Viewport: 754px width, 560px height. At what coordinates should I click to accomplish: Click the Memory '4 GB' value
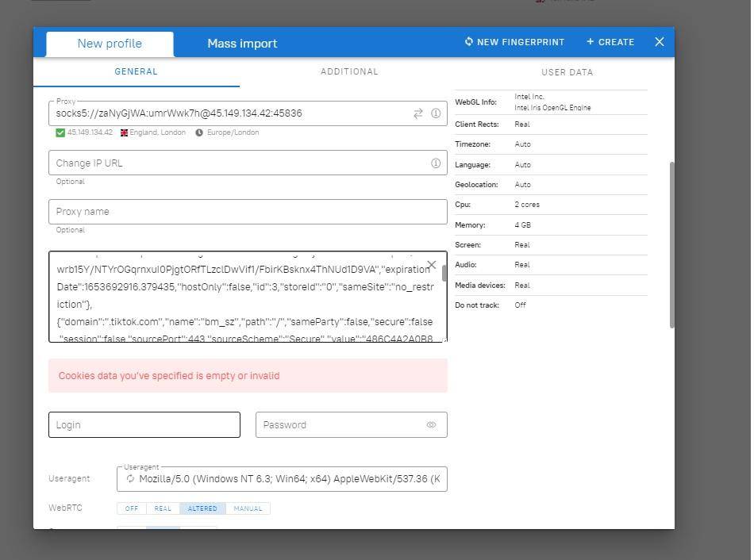pyautogui.click(x=523, y=225)
